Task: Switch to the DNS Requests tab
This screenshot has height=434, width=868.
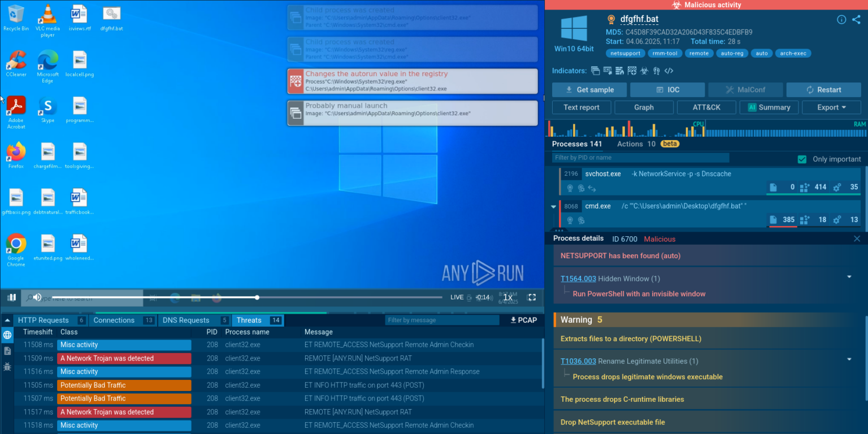Action: coord(186,320)
